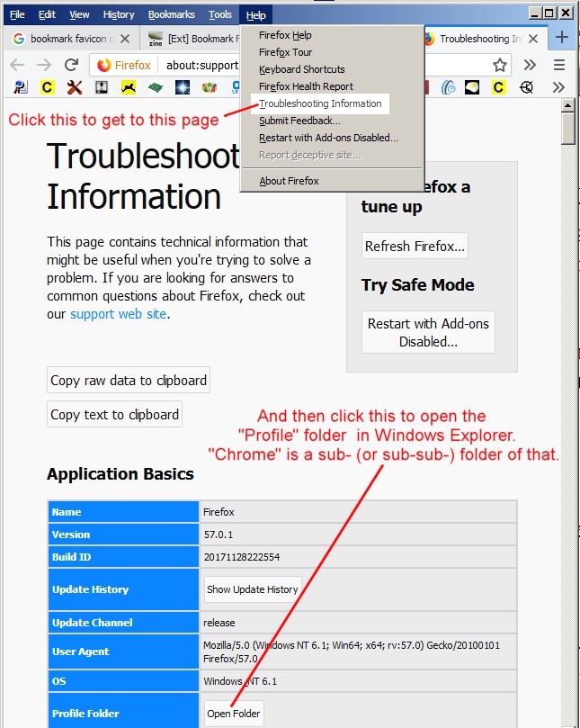Click the about:support address field

tap(201, 66)
